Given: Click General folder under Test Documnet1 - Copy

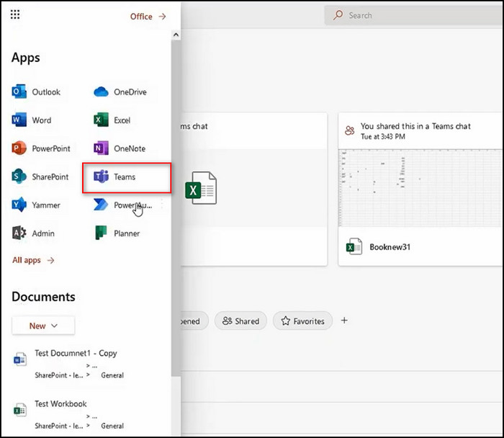Looking at the screenshot, I should click(112, 375).
